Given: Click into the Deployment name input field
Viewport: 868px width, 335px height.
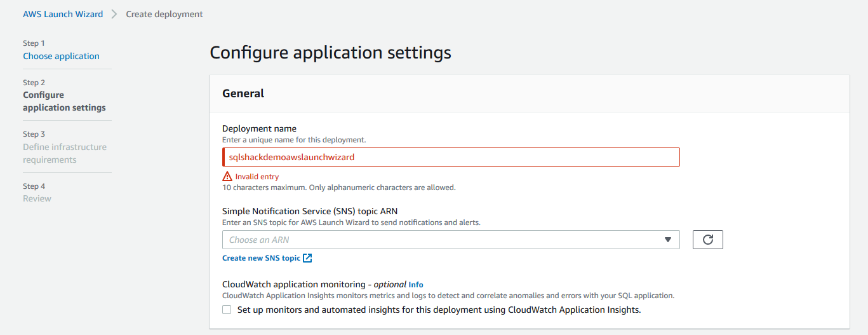Looking at the screenshot, I should pyautogui.click(x=451, y=157).
